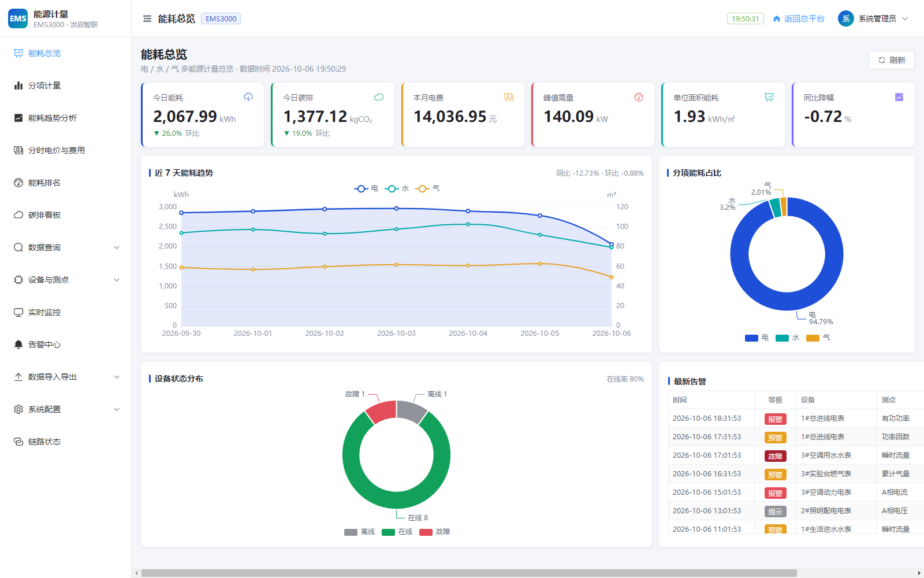Toggle 气 series in trend chart legend

click(x=428, y=188)
